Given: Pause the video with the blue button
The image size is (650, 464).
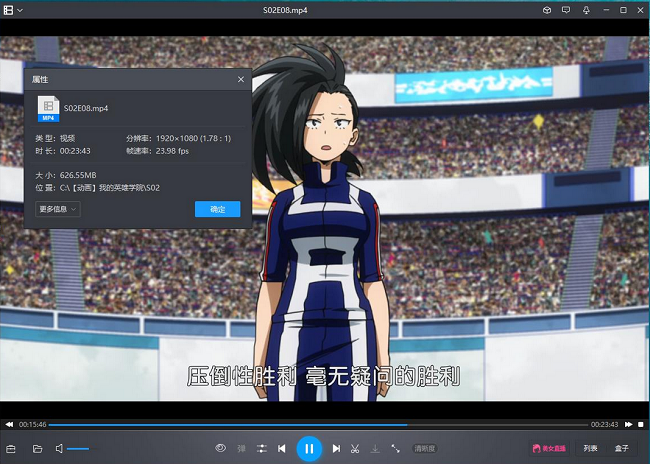Looking at the screenshot, I should [309, 449].
